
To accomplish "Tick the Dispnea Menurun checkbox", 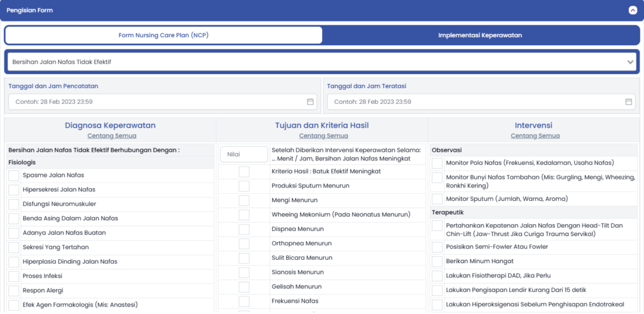I will (x=244, y=229).
